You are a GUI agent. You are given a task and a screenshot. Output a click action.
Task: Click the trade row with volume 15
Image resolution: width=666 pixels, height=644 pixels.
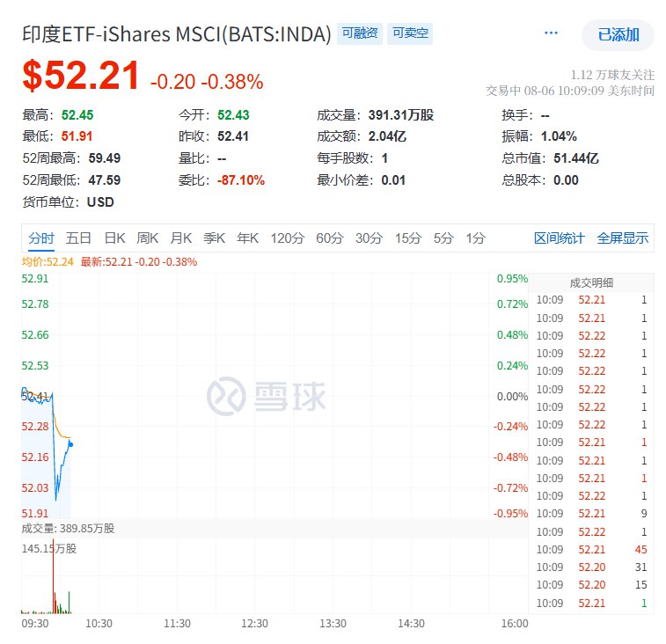tap(591, 585)
